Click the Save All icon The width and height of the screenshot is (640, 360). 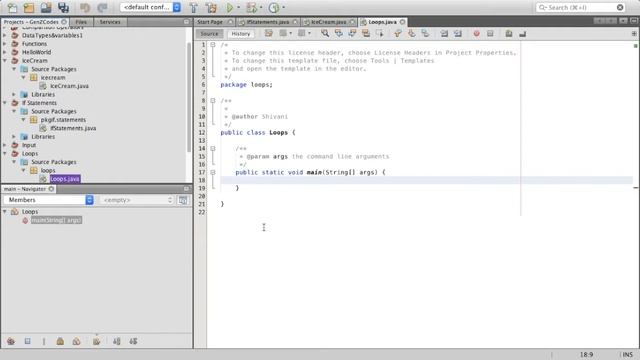(x=63, y=7)
